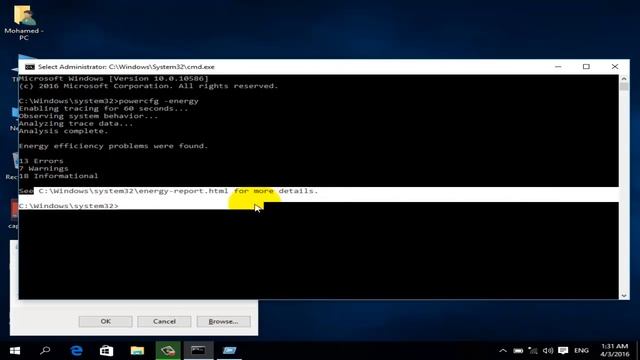Show hidden tray icons chevron
The image size is (640, 360).
tap(503, 351)
